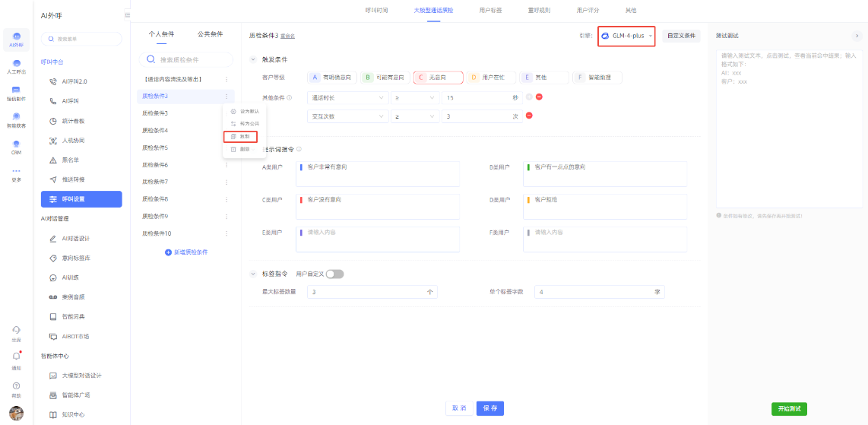
Task: Open the GLM-4-plus engine dropdown
Action: pyautogui.click(x=626, y=36)
